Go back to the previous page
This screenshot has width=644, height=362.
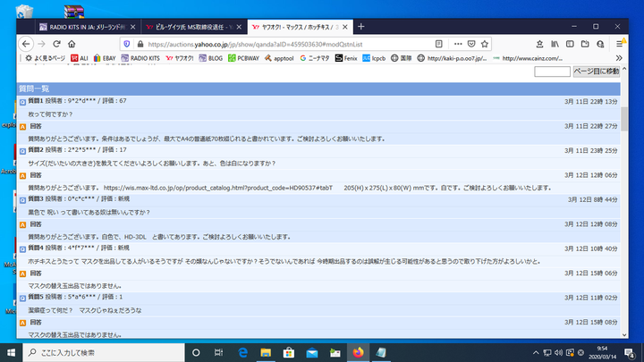coord(27,43)
